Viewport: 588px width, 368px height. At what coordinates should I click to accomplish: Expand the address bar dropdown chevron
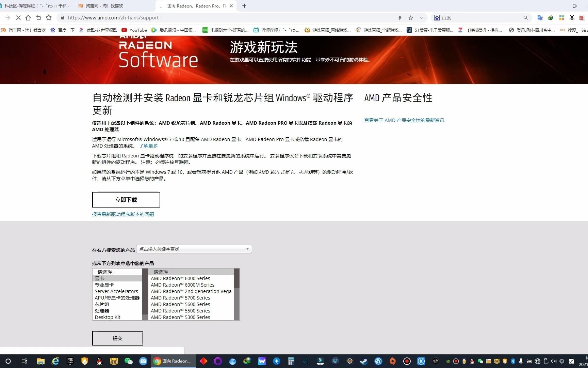coord(422,18)
